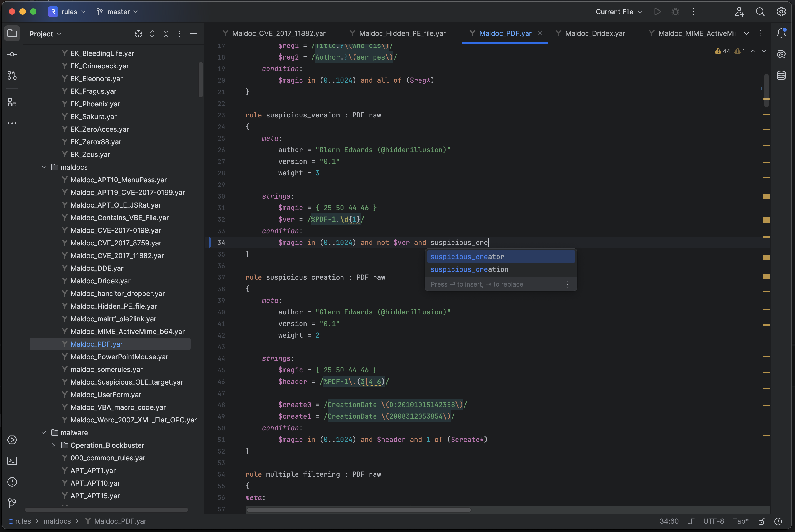This screenshot has height=532, width=795.
Task: Toggle the file read-only lock
Action: tap(762, 521)
